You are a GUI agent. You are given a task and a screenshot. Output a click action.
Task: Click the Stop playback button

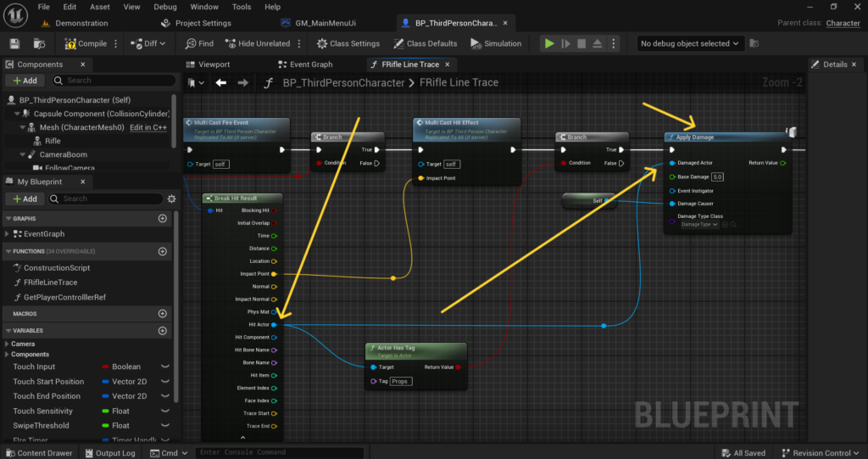[x=581, y=43]
